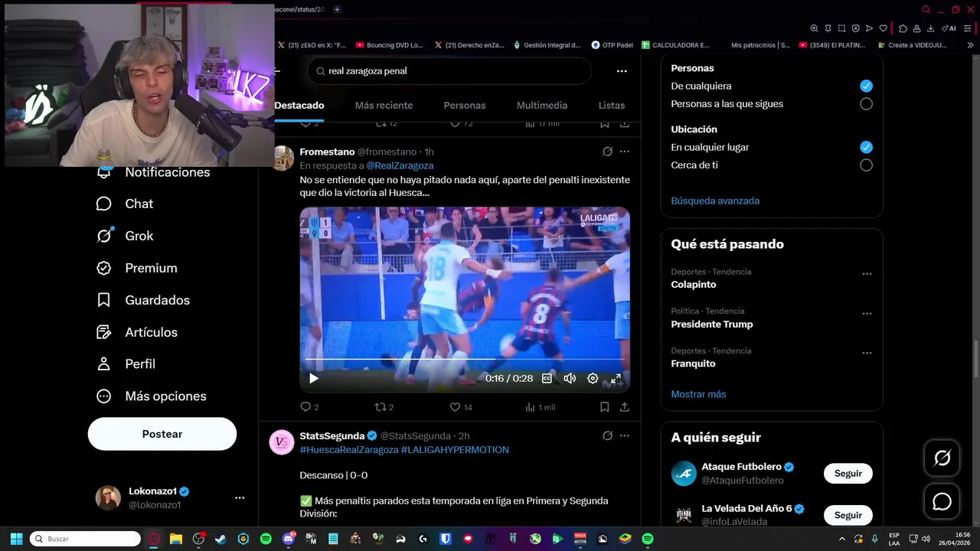The height and width of the screenshot is (551, 980).
Task: Show hidden tray icons chevron
Action: pyautogui.click(x=841, y=539)
